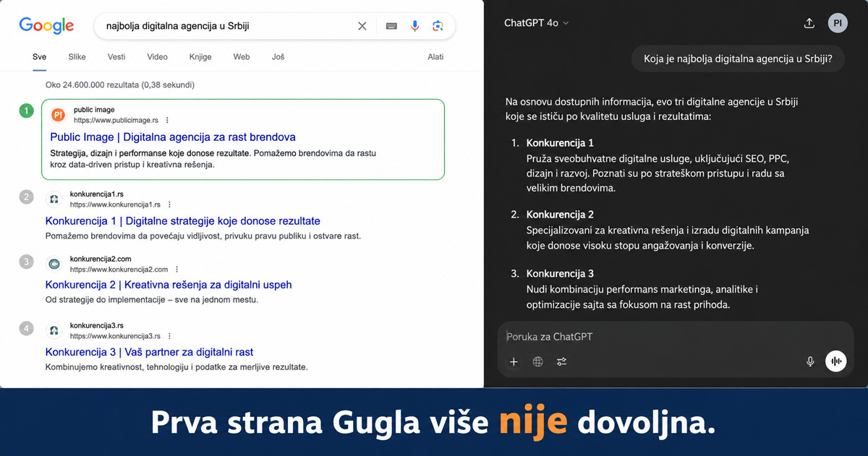Open Public Image | Digitalna agencija result link
The height and width of the screenshot is (456, 868).
click(173, 137)
